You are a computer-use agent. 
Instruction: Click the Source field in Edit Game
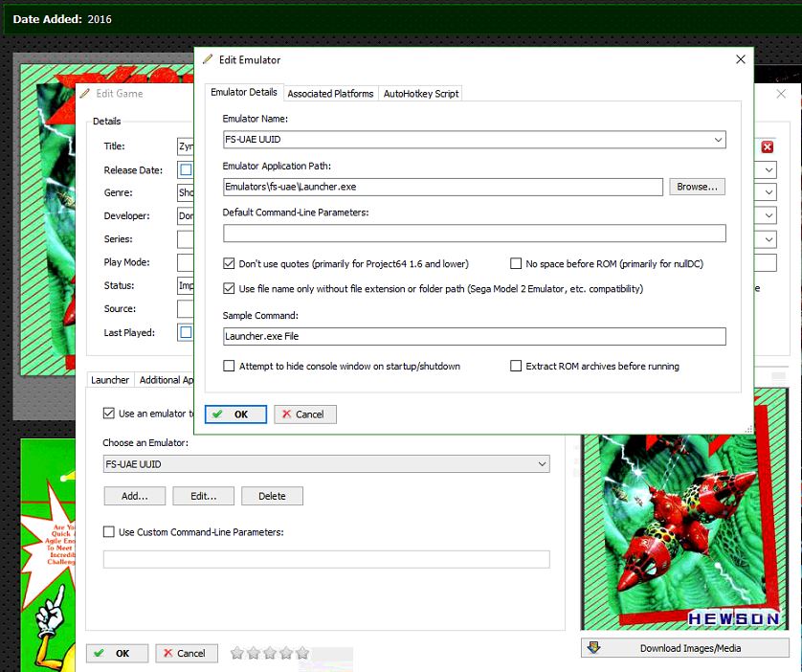(x=186, y=308)
